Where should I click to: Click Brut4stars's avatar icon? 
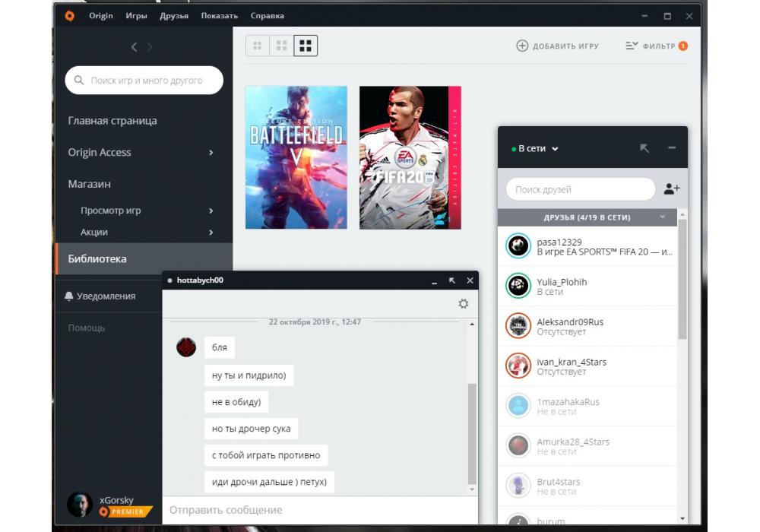pyautogui.click(x=518, y=486)
